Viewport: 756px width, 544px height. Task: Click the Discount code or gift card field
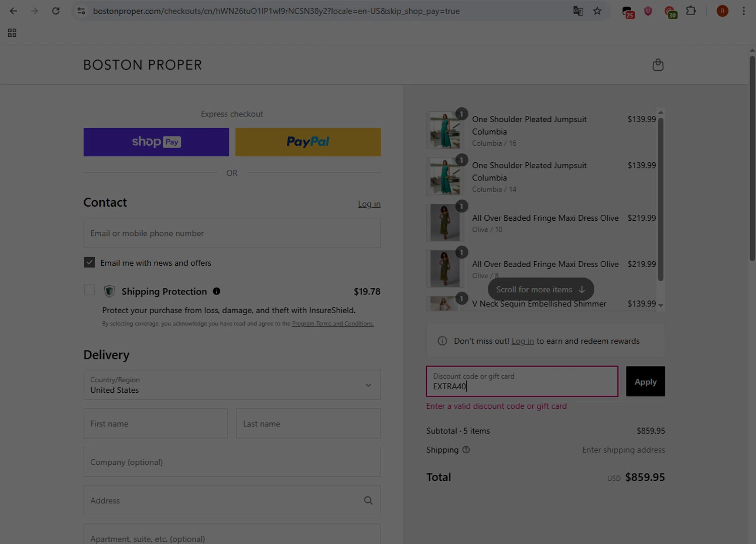pyautogui.click(x=522, y=381)
